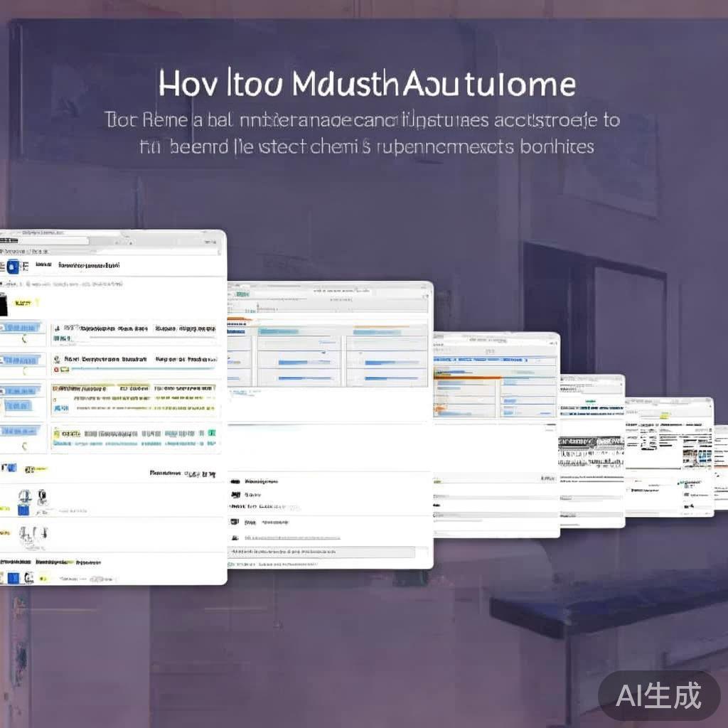Click the blue square icon in the largest window's bottom row
The height and width of the screenshot is (728, 728).
coord(14,578)
